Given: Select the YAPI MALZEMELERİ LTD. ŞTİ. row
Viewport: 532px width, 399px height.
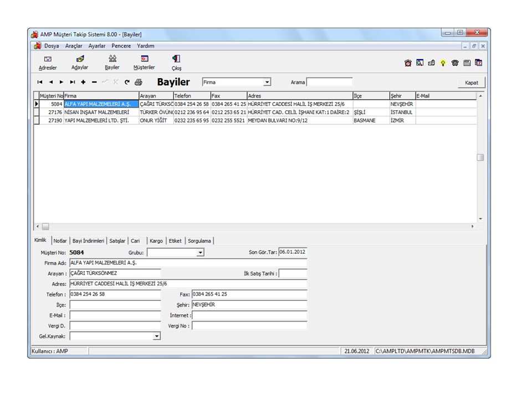Looking at the screenshot, I should click(x=255, y=120).
